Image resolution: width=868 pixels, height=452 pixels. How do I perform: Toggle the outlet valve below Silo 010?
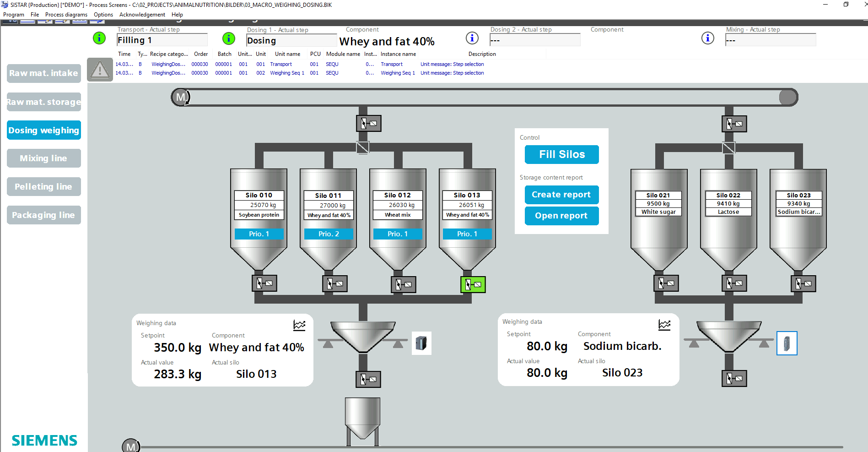click(x=264, y=283)
